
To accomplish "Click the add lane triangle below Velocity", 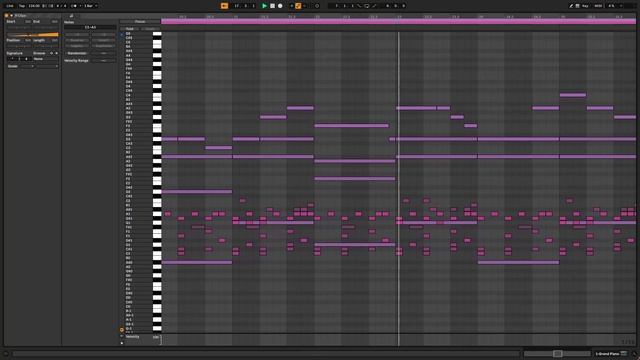I will 122,343.
